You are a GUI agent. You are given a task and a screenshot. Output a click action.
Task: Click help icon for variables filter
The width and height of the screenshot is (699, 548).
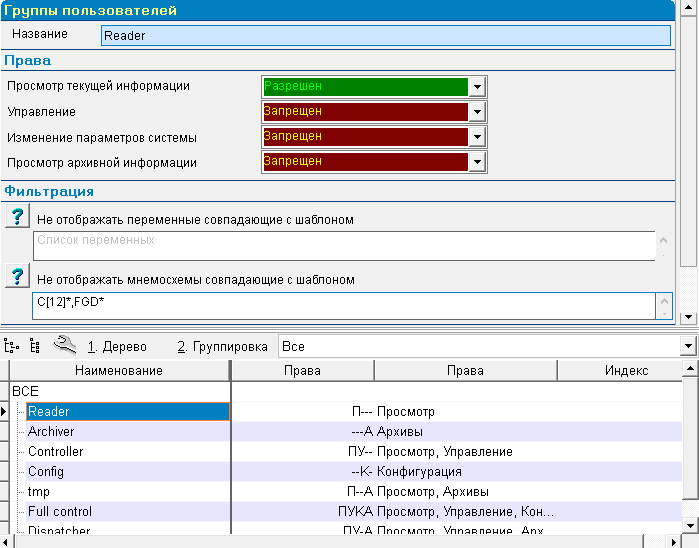(x=17, y=218)
